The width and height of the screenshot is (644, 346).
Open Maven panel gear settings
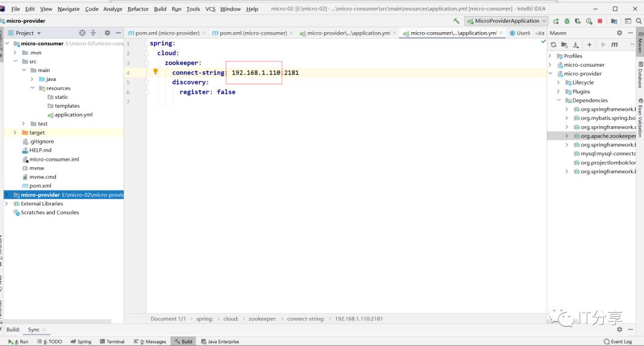620,33
